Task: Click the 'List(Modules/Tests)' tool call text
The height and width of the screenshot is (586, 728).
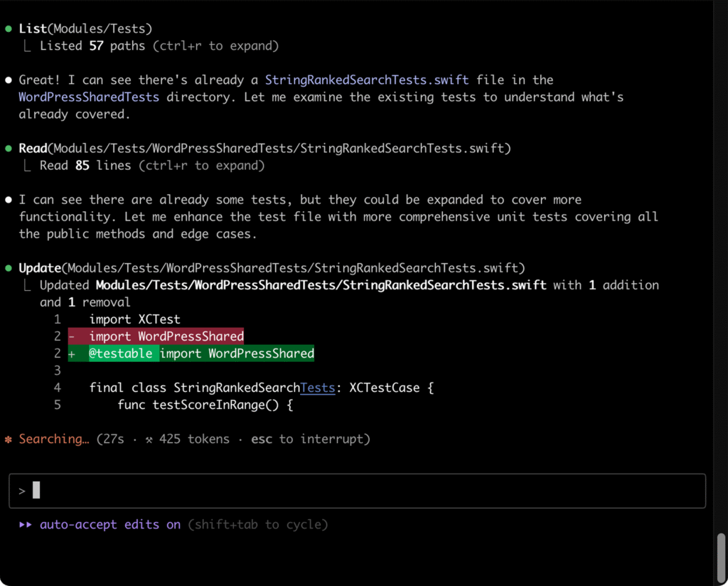Action: pos(85,28)
